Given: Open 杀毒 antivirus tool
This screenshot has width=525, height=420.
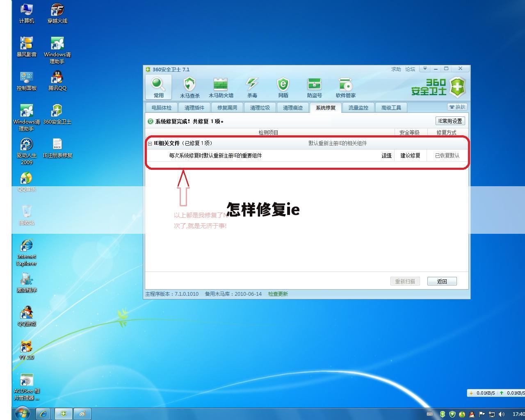Looking at the screenshot, I should tap(252, 87).
